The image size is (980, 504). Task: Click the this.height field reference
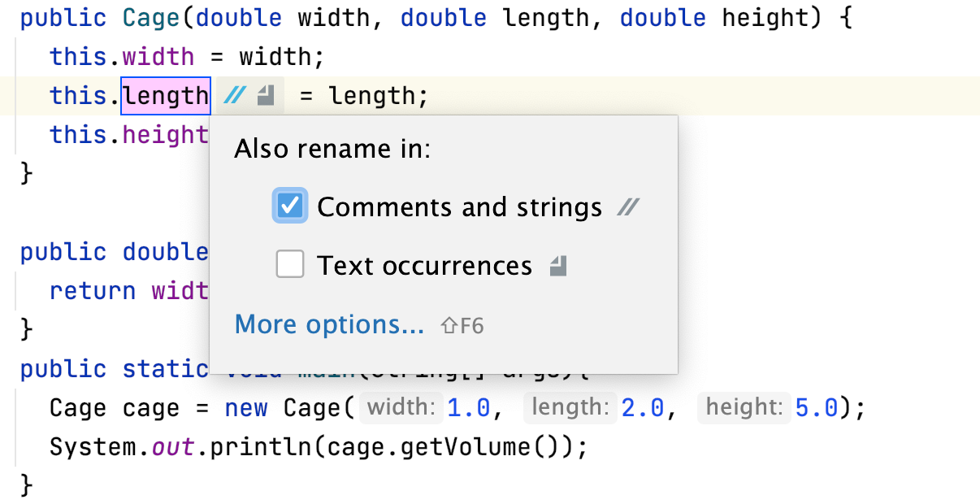[129, 135]
